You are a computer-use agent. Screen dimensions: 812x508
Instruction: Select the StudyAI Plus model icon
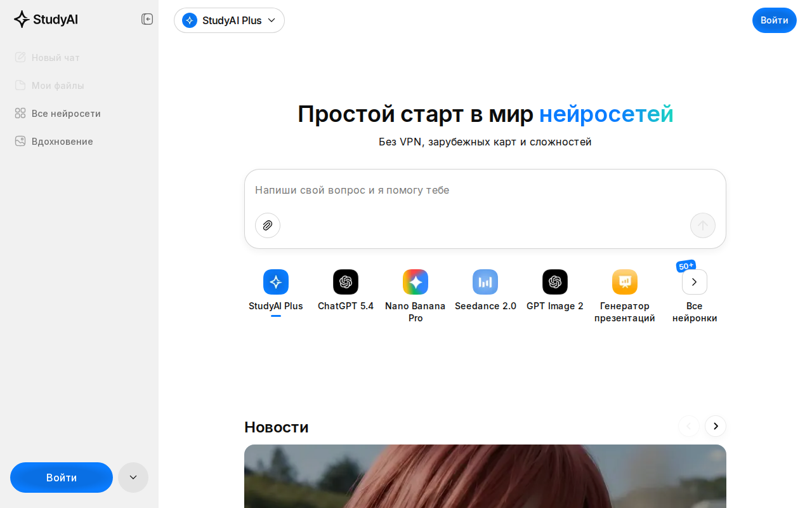[276, 282]
